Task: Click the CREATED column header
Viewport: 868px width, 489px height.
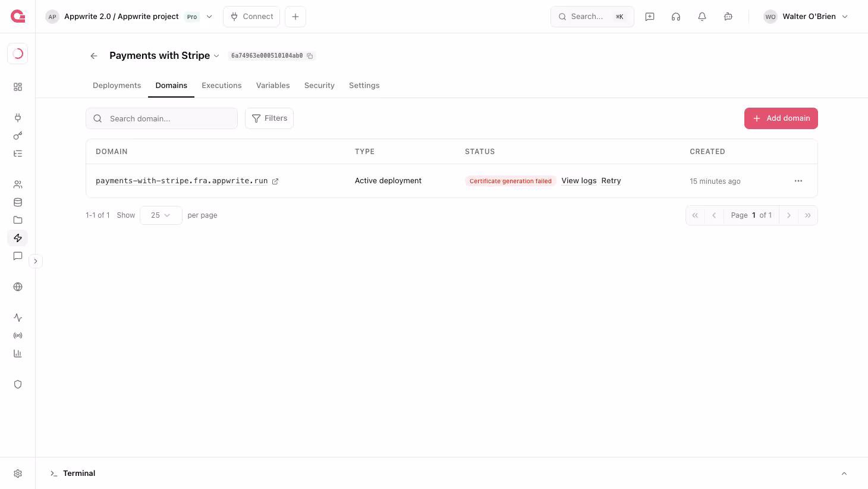Action: click(707, 152)
